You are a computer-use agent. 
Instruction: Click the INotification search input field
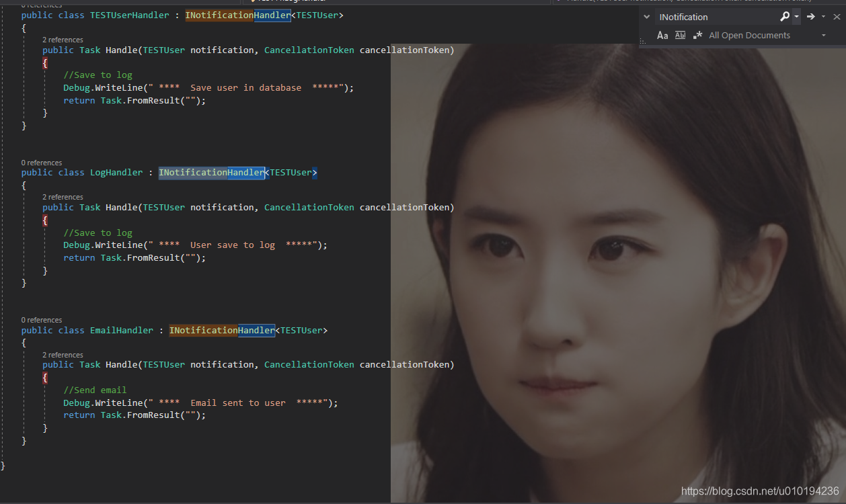click(x=717, y=17)
